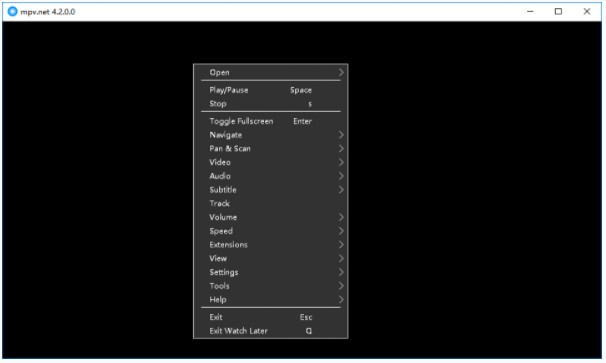Open the Extensions submenu
606x363 pixels.
click(271, 245)
